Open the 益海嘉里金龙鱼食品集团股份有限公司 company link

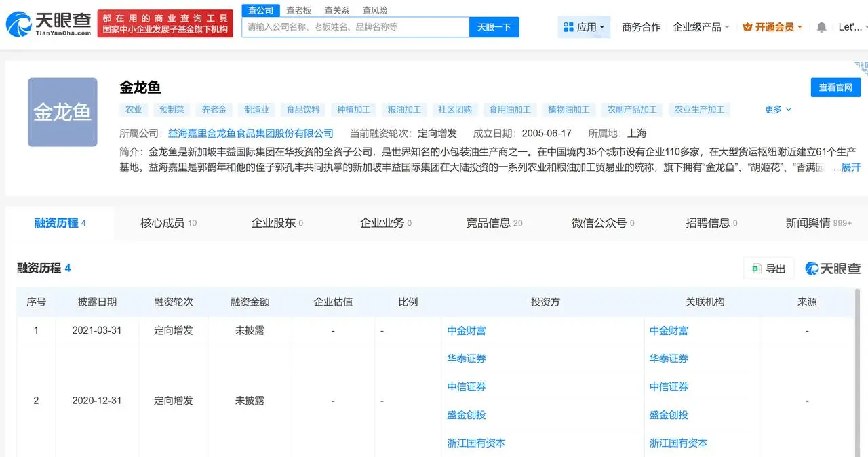pos(251,134)
